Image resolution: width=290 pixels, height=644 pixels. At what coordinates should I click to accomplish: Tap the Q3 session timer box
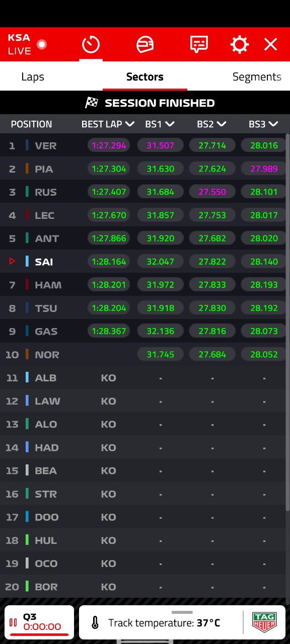39,622
